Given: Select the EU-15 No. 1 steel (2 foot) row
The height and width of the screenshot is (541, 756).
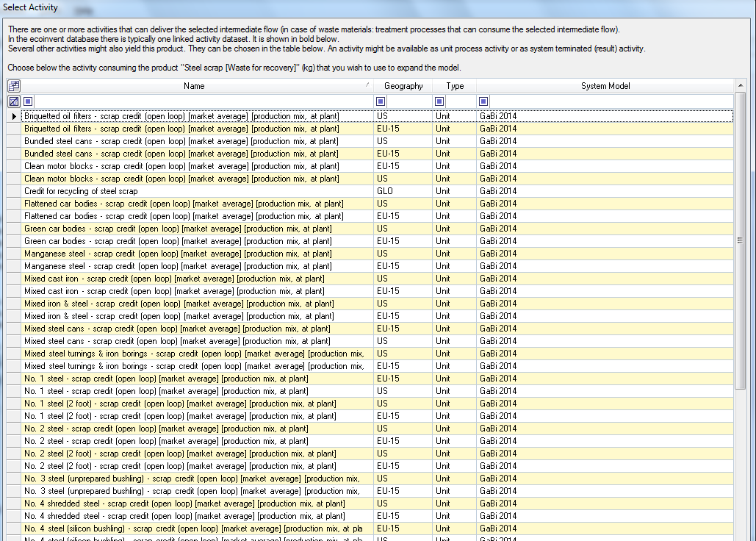Looking at the screenshot, I should [x=370, y=417].
